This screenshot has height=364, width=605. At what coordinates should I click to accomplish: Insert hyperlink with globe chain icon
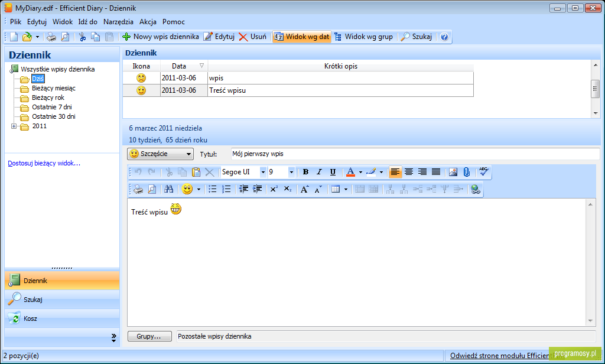476,189
